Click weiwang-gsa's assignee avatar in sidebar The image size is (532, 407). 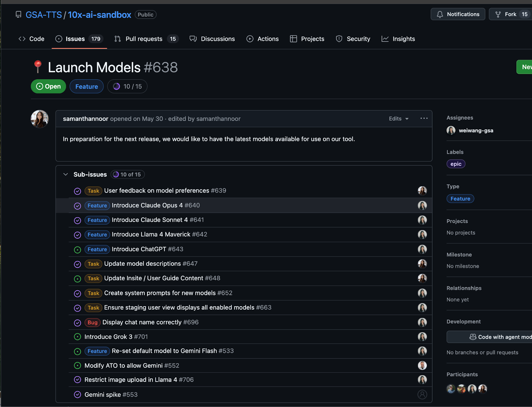(x=451, y=130)
